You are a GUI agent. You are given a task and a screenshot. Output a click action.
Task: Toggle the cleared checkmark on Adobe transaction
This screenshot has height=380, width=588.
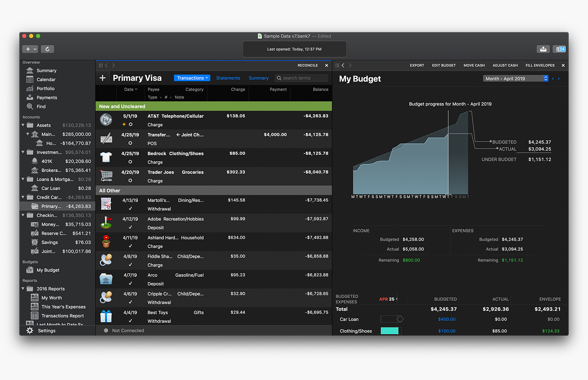tap(130, 227)
